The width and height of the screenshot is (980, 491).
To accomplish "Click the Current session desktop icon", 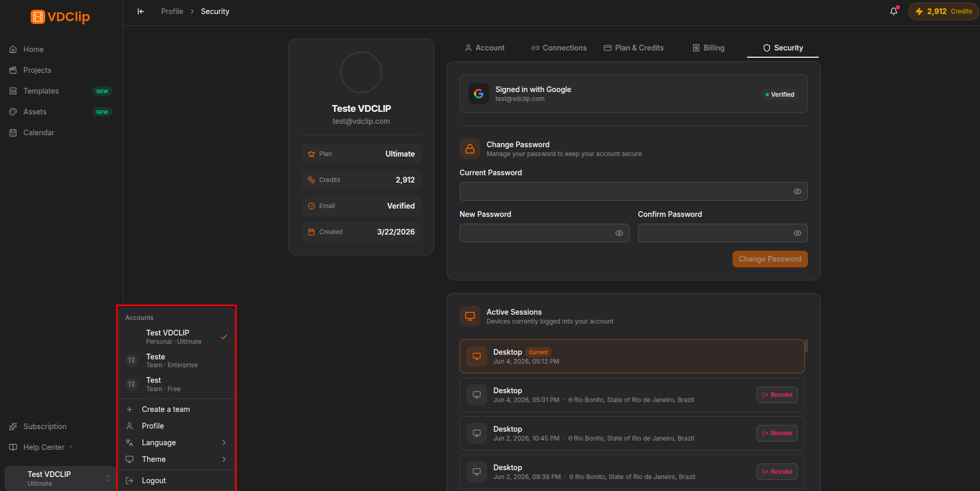I will click(477, 356).
